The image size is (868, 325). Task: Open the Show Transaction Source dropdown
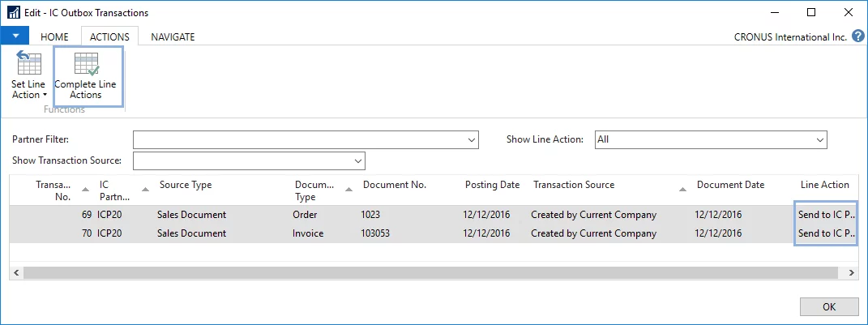coord(358,160)
